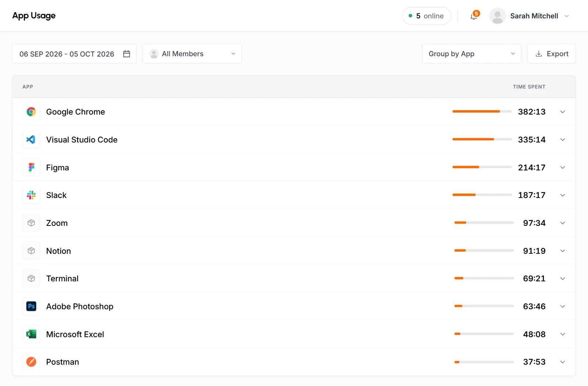Expand the Notion row chevron

(x=563, y=251)
